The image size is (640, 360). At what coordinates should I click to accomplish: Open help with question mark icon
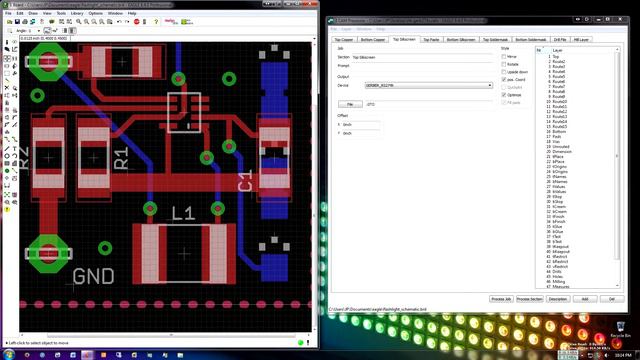point(156,22)
